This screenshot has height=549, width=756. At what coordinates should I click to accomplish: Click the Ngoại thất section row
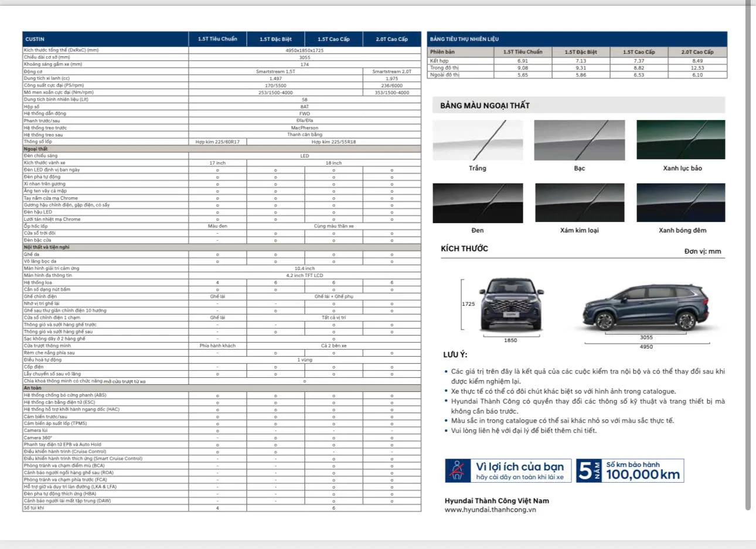(x=222, y=149)
